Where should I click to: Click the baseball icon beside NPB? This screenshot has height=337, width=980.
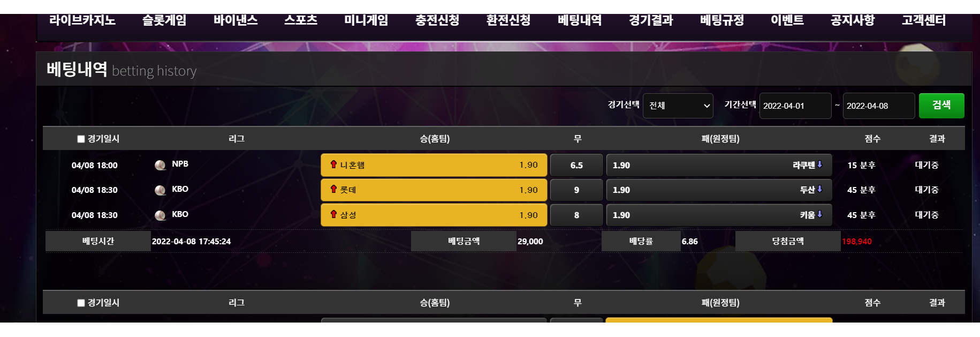point(160,165)
